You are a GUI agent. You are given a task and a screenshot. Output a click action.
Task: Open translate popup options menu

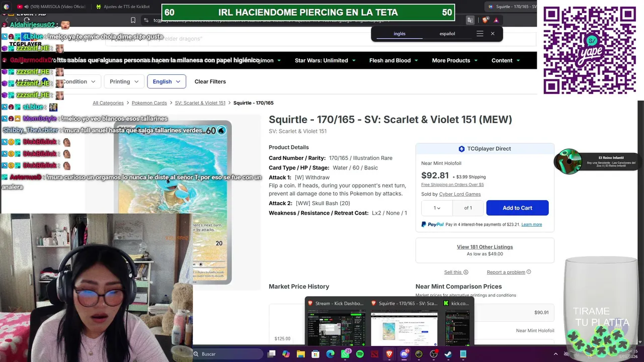point(479,34)
